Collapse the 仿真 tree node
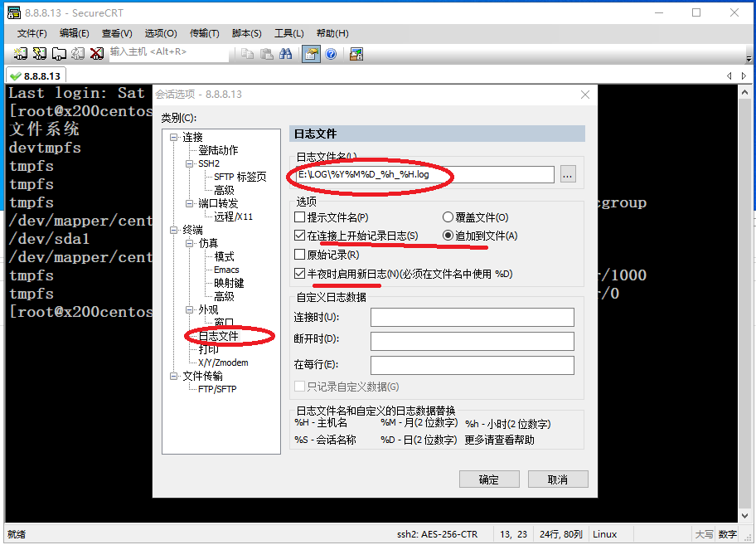756x545 pixels. (x=190, y=243)
